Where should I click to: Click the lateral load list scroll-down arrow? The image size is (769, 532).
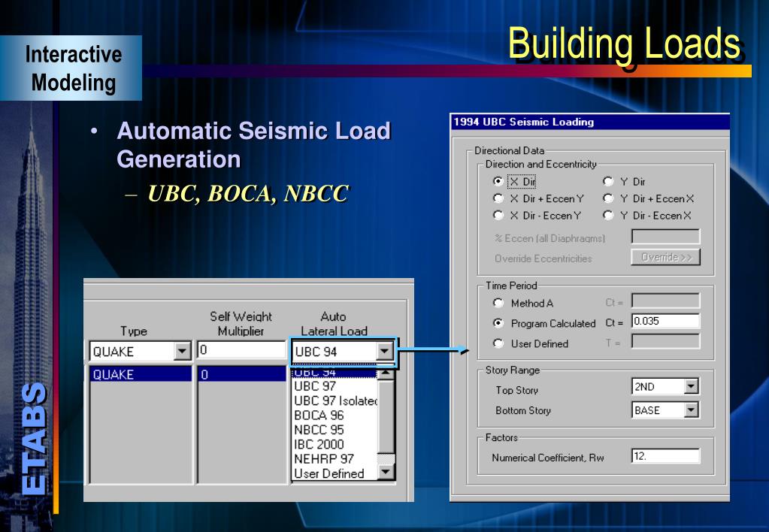386,472
